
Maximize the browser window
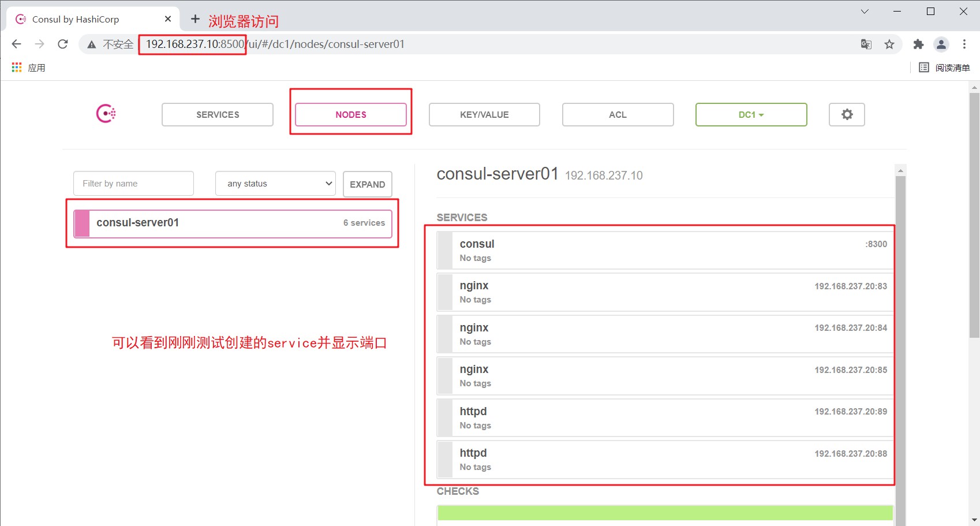930,12
